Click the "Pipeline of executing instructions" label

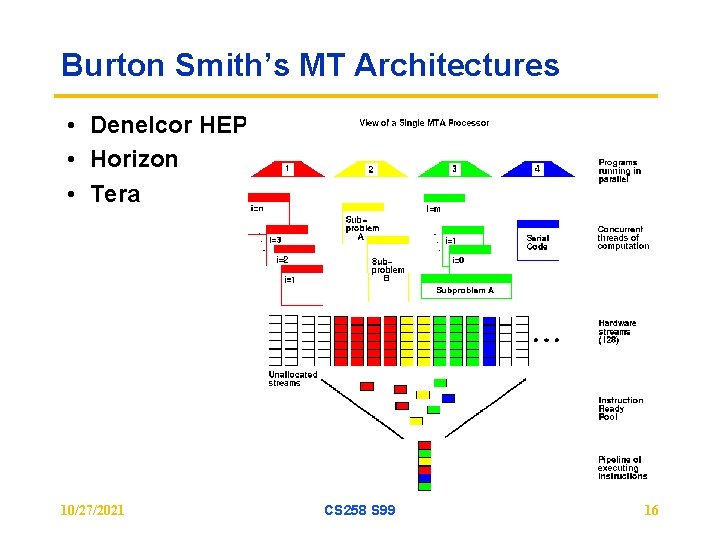tap(622, 467)
